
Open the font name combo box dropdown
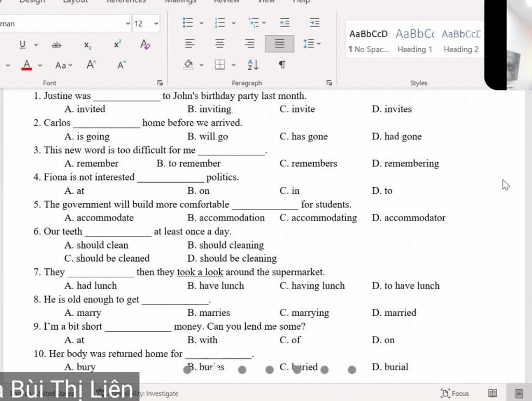(x=128, y=23)
